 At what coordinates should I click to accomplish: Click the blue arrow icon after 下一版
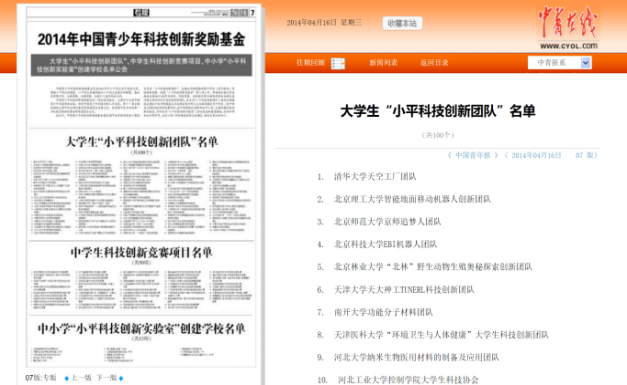pos(121,378)
